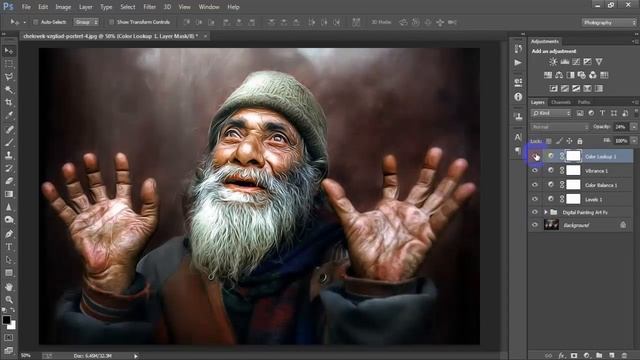Delete layer using trash icon
Image resolution: width=640 pixels, height=360 pixels.
coord(624,356)
